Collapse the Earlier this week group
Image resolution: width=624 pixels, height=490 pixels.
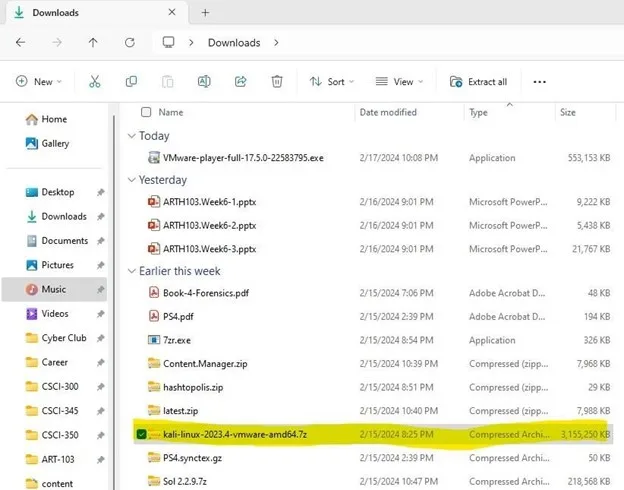point(131,271)
